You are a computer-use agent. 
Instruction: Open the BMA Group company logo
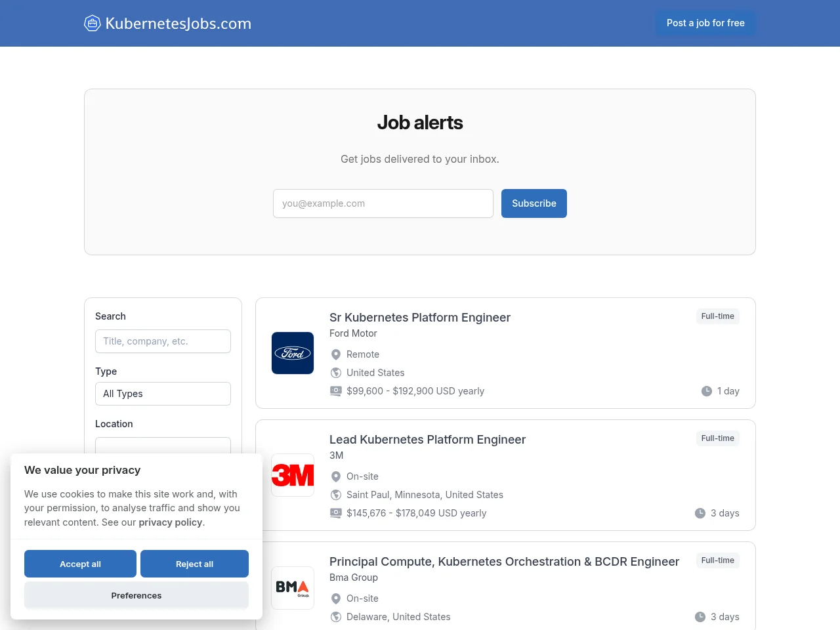point(293,588)
